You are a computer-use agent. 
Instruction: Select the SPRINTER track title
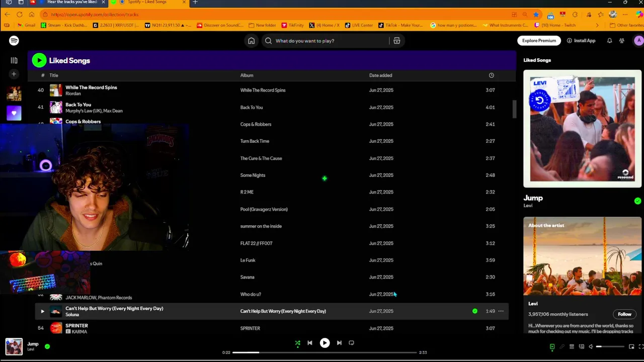point(76,326)
